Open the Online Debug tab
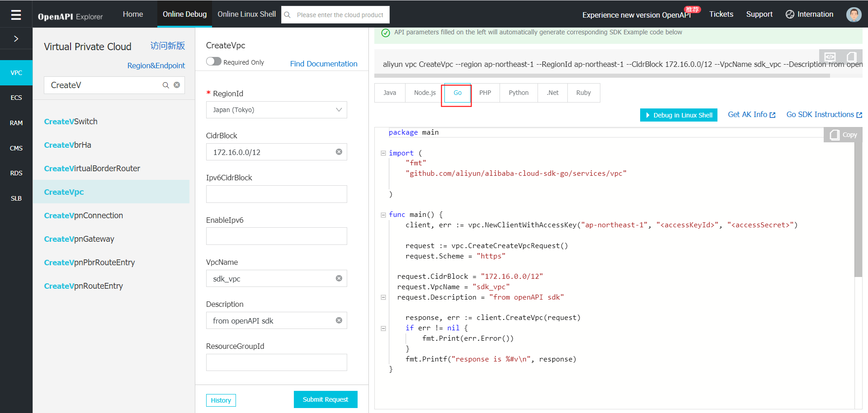Screen dimensions: 868x413 pos(184,14)
